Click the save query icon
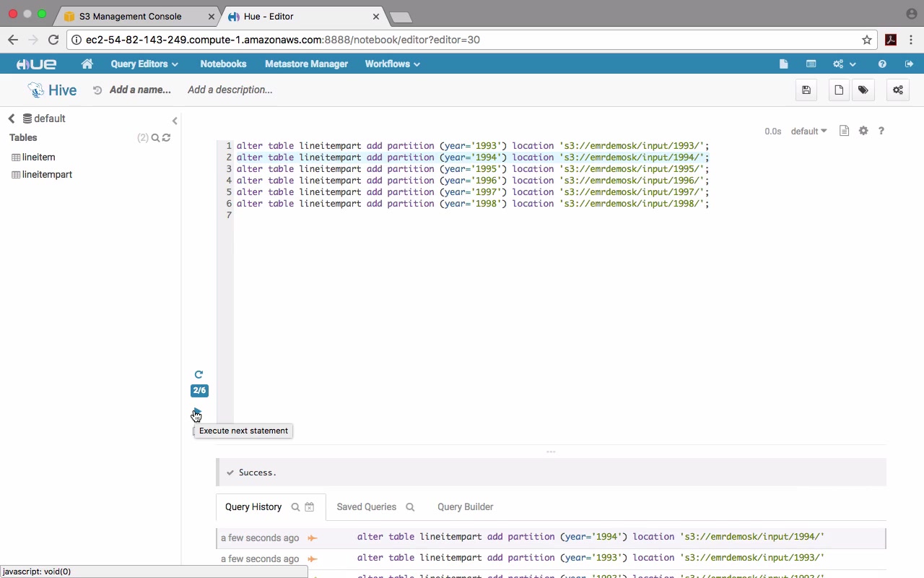 point(806,90)
